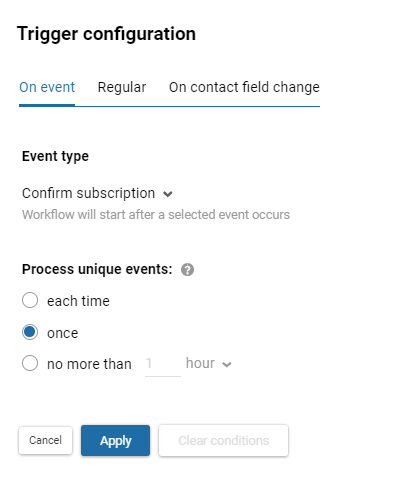
Task: Expand the hour time unit dropdown
Action: [x=208, y=363]
